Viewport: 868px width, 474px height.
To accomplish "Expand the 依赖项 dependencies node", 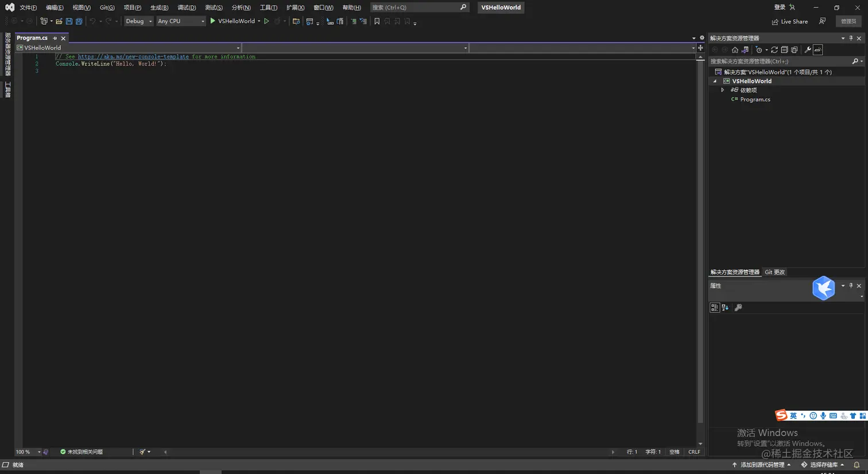I will 723,90.
